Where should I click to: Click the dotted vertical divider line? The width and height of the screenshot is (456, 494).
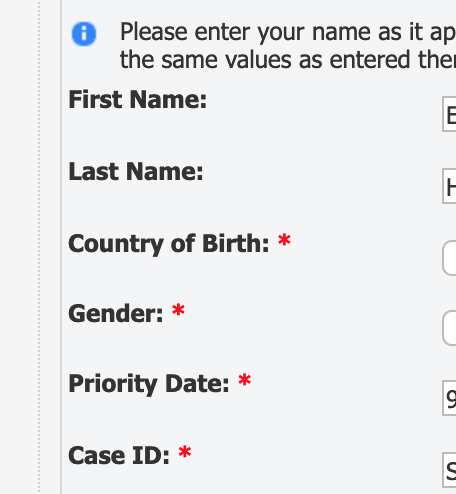(x=39, y=247)
